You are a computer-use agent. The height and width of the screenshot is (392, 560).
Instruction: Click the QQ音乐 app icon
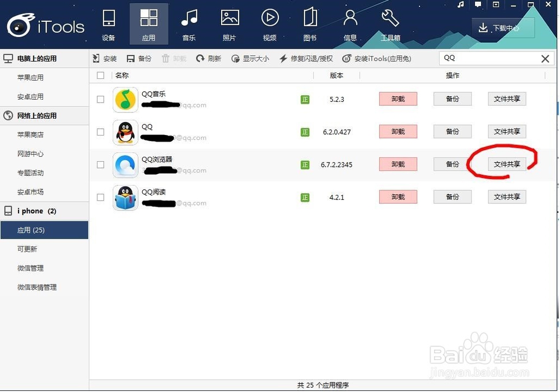(125, 100)
